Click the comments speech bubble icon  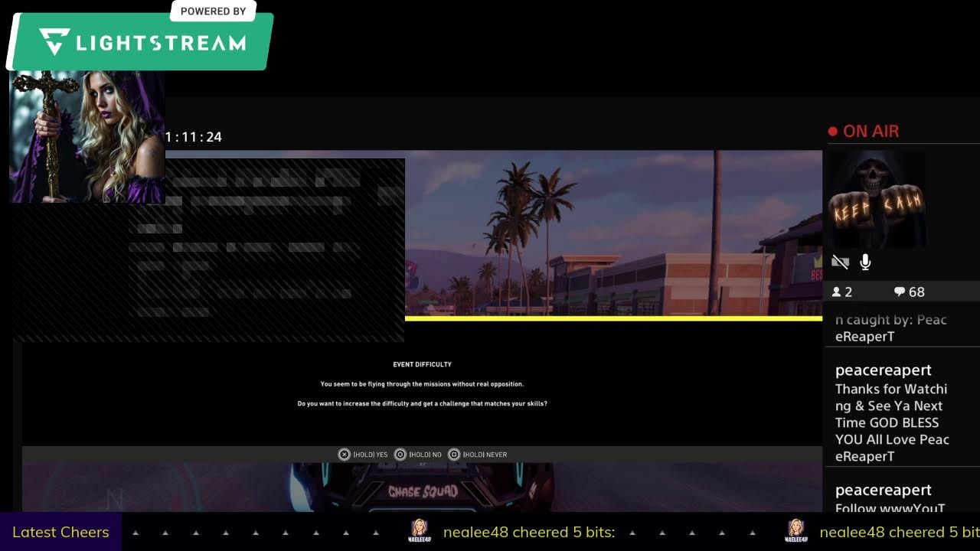coord(900,292)
